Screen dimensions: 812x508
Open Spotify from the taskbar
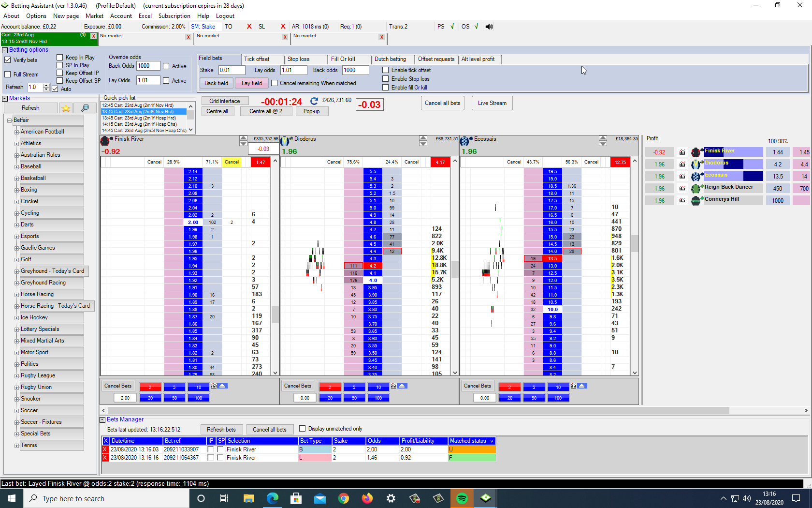coord(462,498)
